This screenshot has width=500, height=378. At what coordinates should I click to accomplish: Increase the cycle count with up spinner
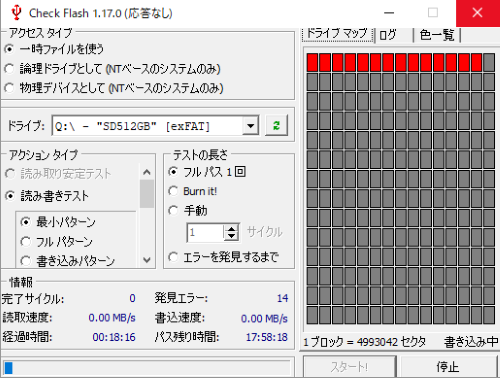coord(231,228)
